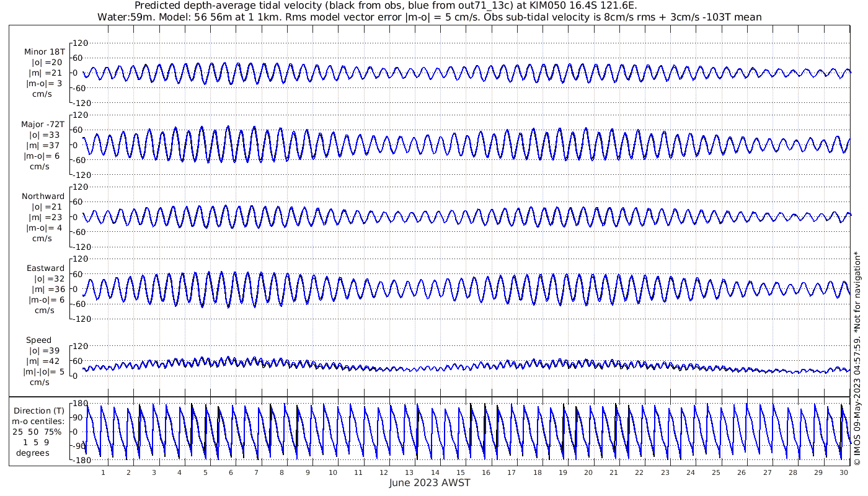Click '120' y-axis tick in Speed panel
Screen dimensions: 868x496
click(x=81, y=345)
